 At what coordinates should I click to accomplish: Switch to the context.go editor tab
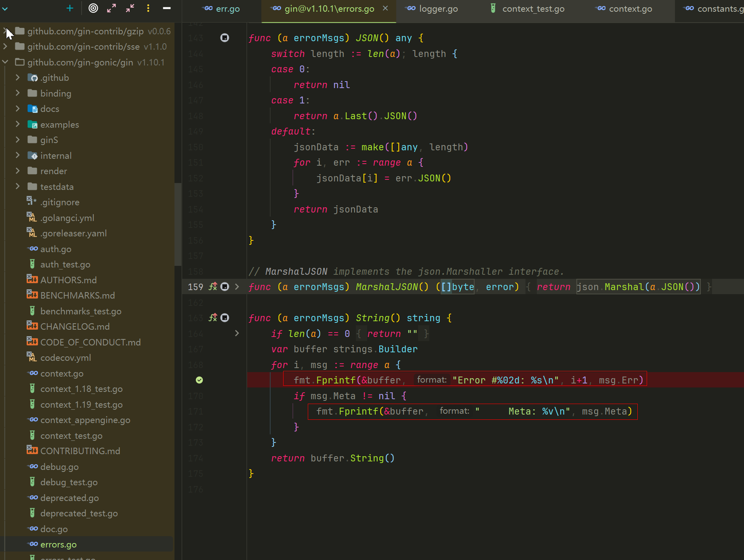pyautogui.click(x=624, y=8)
